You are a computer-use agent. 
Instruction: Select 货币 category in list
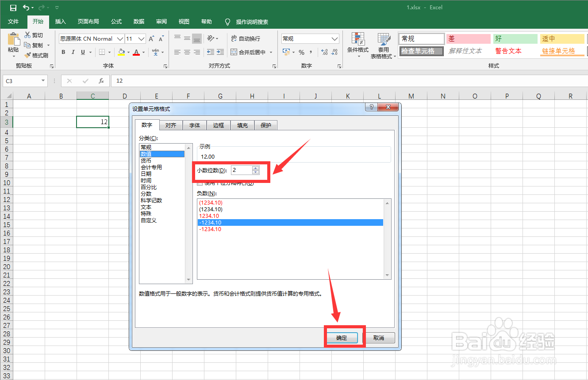146,161
